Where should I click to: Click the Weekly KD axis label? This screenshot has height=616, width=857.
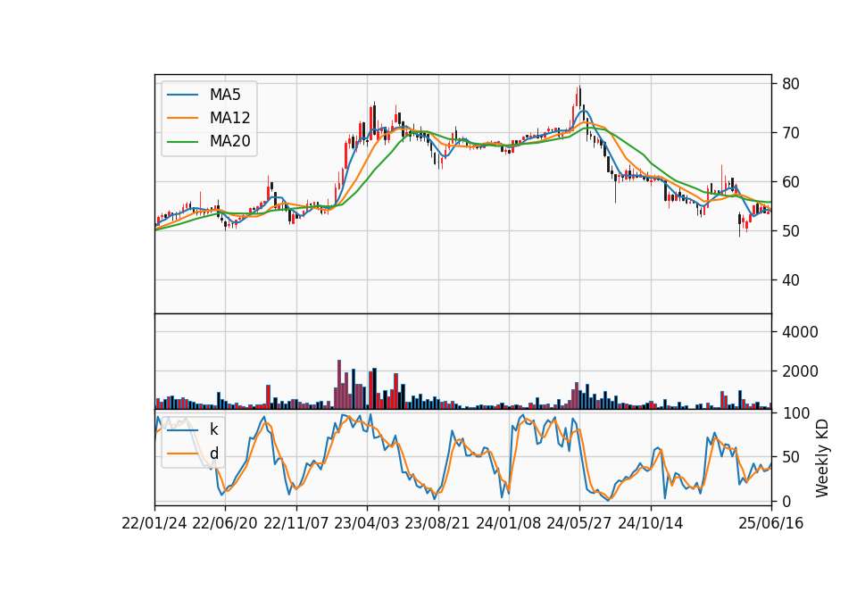point(821,459)
